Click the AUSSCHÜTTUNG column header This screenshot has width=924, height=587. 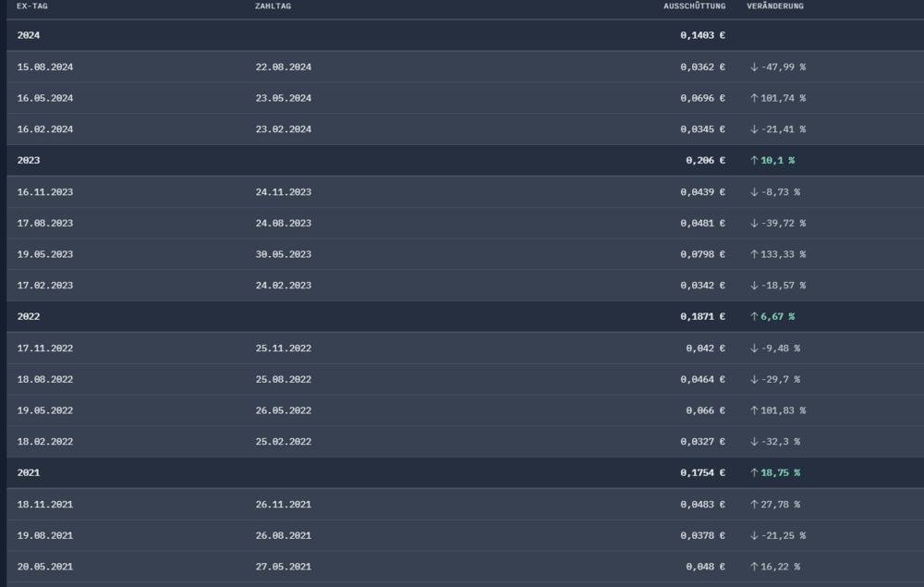[694, 6]
